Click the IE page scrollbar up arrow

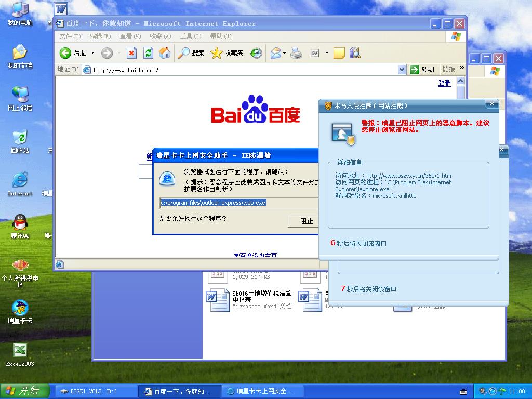(x=460, y=81)
